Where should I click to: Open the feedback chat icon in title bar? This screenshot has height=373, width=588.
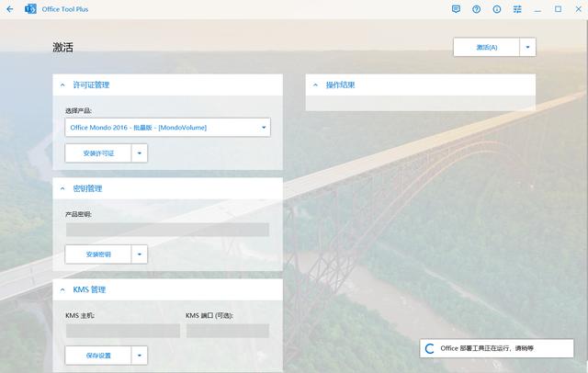point(456,9)
